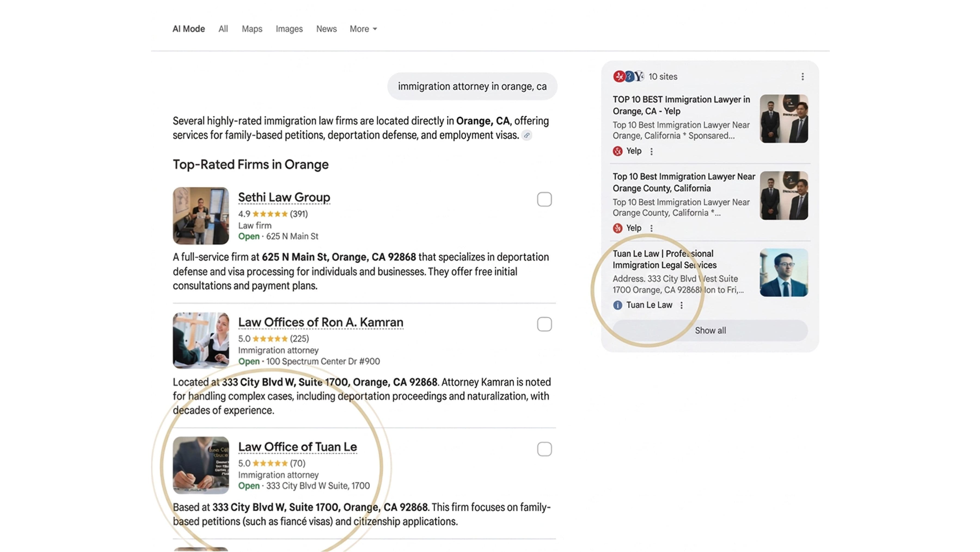The height and width of the screenshot is (552, 980).
Task: Show all 10 source sites
Action: coord(710,331)
